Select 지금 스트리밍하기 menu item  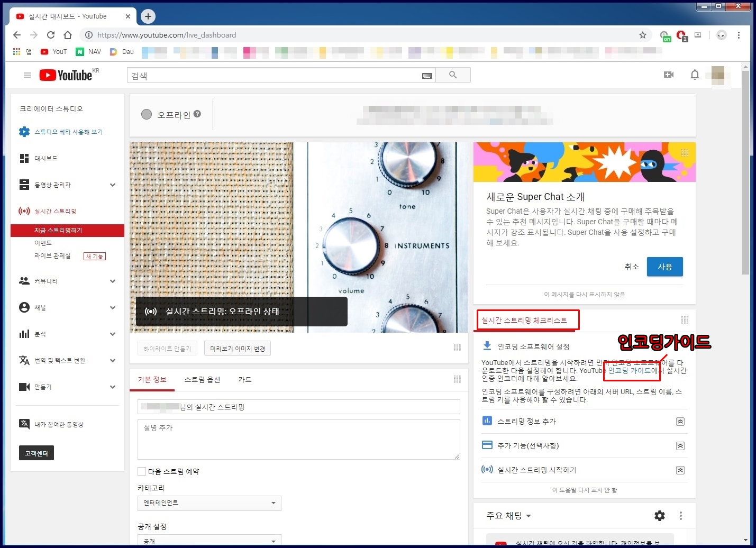pyautogui.click(x=67, y=230)
